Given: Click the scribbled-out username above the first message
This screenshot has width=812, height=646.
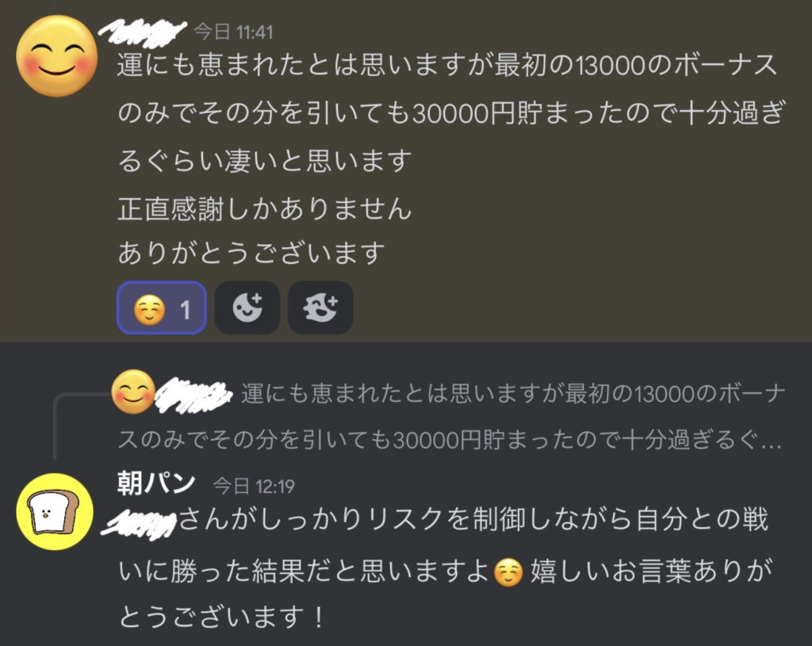Looking at the screenshot, I should pyautogui.click(x=143, y=31).
